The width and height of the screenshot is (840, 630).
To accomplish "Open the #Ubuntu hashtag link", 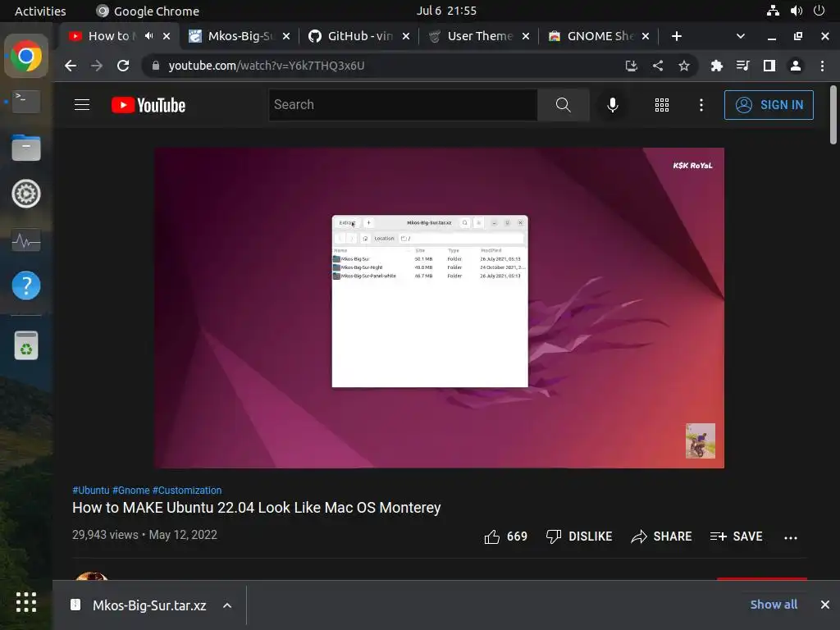I will click(90, 491).
